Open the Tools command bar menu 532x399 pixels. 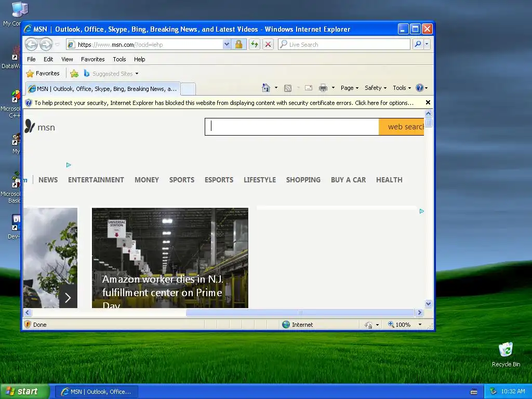402,88
